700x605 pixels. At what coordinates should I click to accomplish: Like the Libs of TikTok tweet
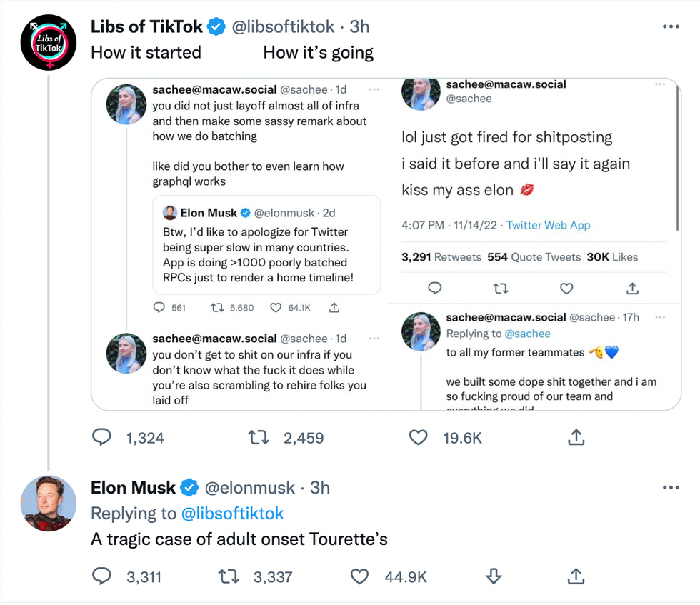click(x=418, y=437)
